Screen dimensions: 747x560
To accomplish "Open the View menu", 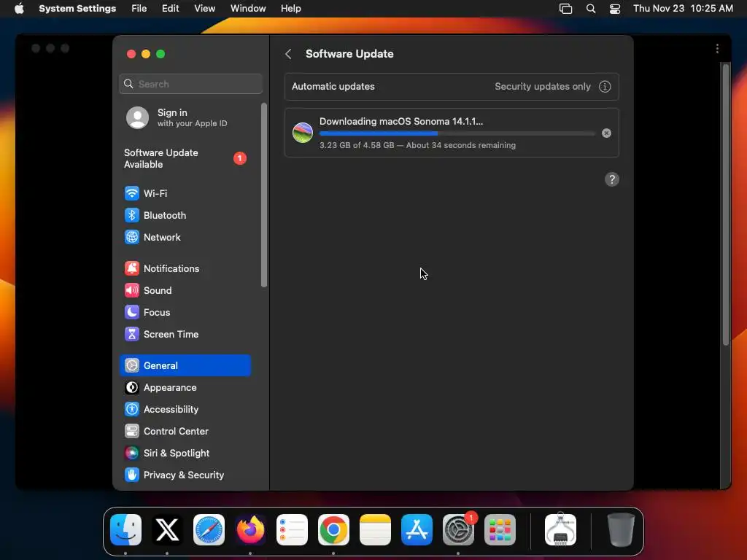I will click(x=204, y=9).
